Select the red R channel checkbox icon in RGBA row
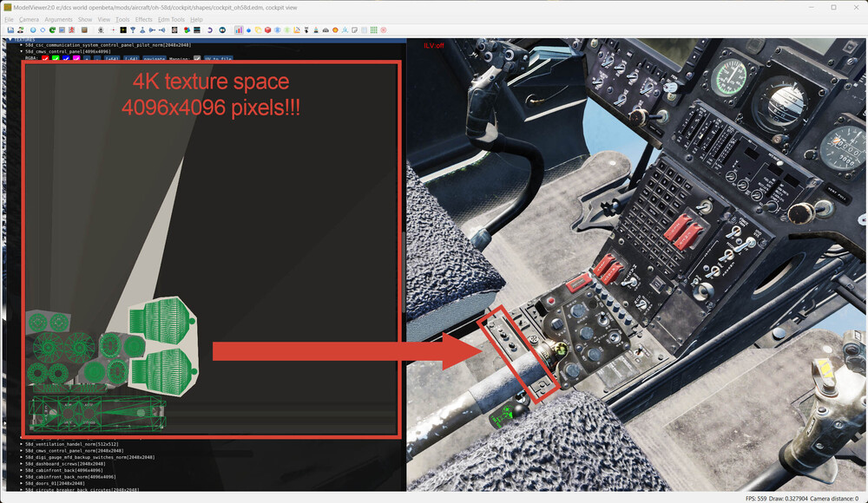This screenshot has width=868, height=503. coord(44,56)
